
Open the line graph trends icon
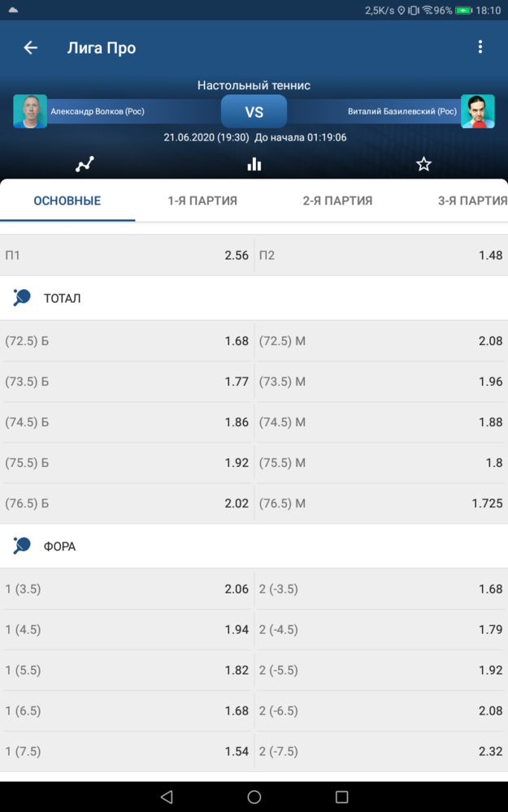tap(85, 164)
